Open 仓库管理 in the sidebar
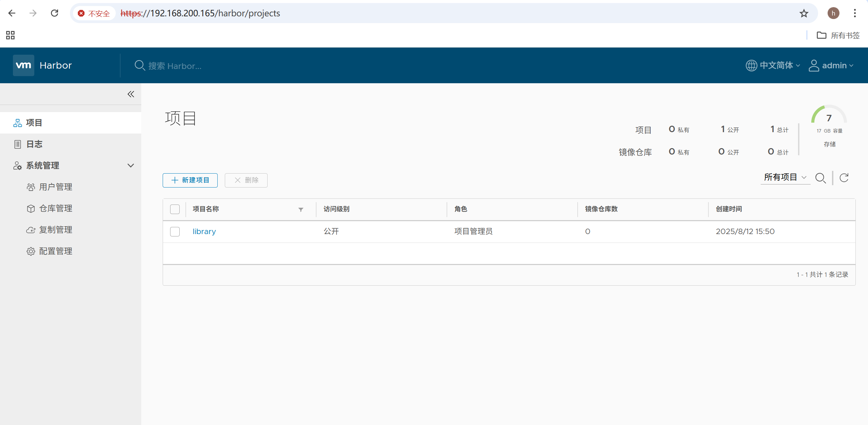Image resolution: width=868 pixels, height=425 pixels. click(x=55, y=208)
